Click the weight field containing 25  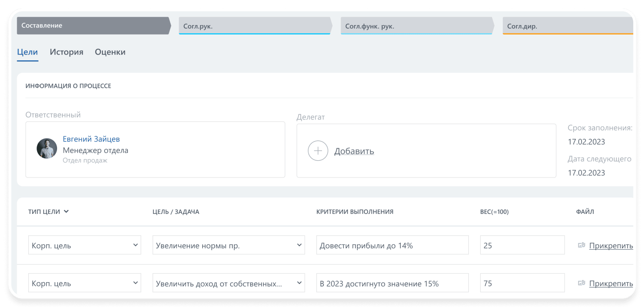(522, 245)
